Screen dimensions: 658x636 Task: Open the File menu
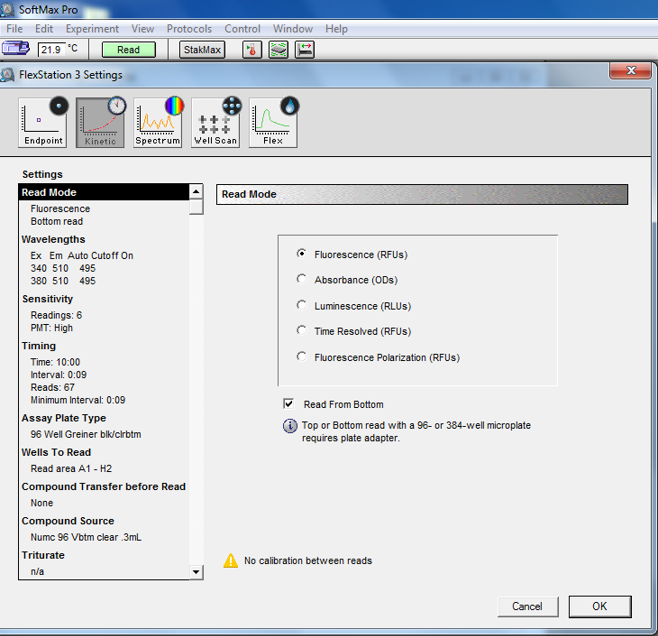pos(15,29)
